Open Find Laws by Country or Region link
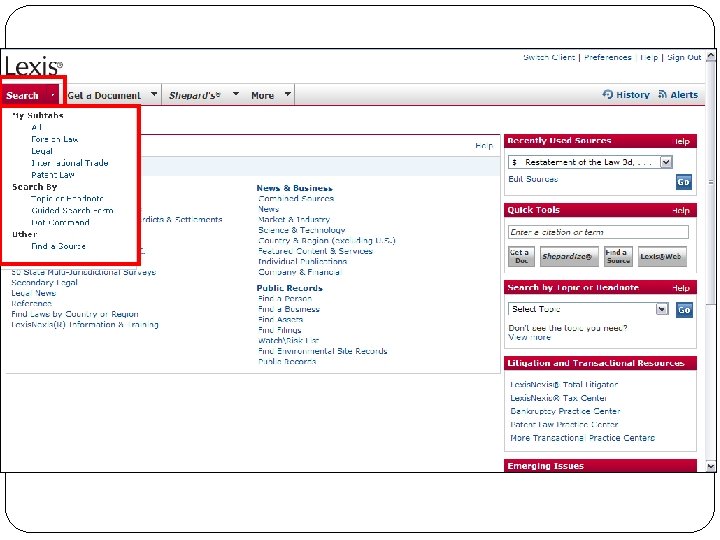The width and height of the screenshot is (720, 540). point(74,314)
